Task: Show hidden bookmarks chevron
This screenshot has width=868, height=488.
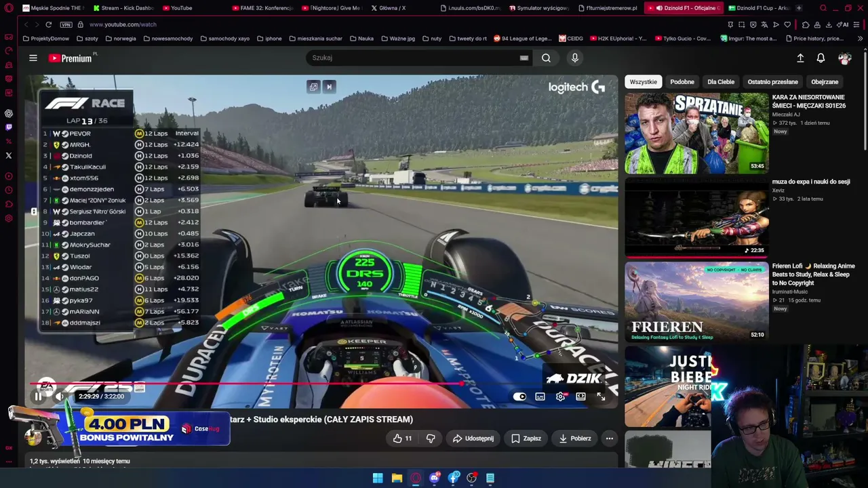Action: [x=860, y=39]
